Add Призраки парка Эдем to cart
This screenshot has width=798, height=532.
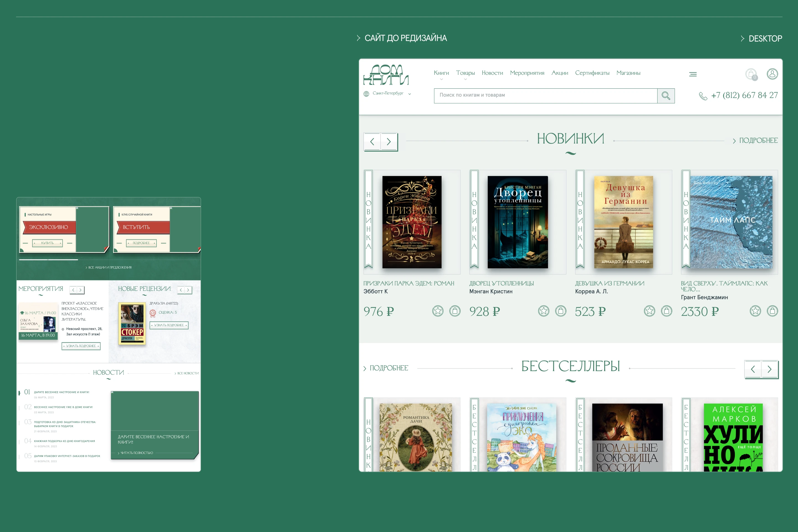click(455, 311)
